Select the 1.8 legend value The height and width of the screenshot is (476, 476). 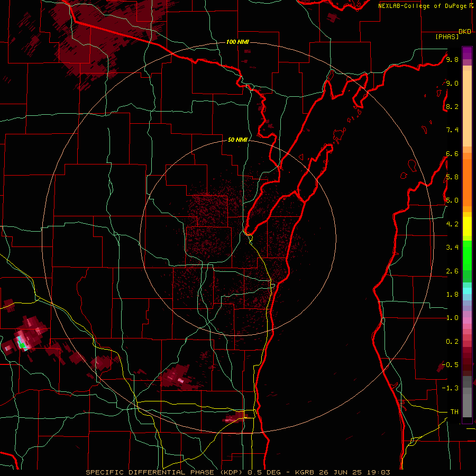pos(452,295)
